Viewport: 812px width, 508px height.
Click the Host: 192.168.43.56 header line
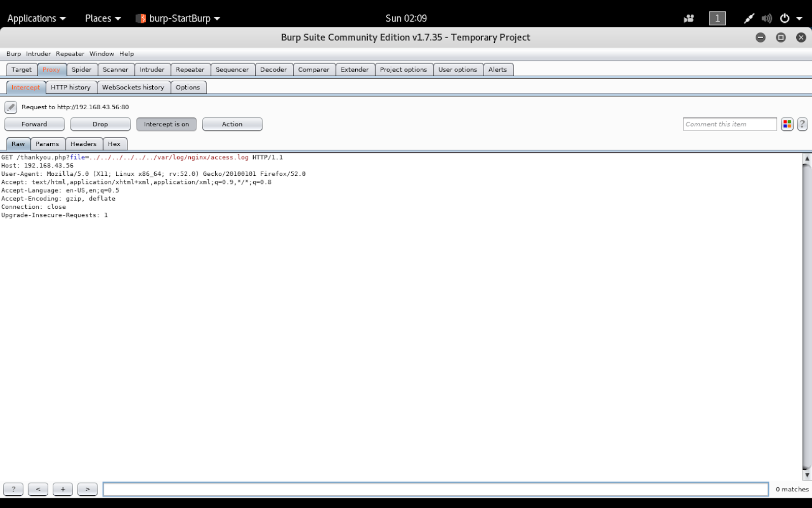pyautogui.click(x=37, y=166)
